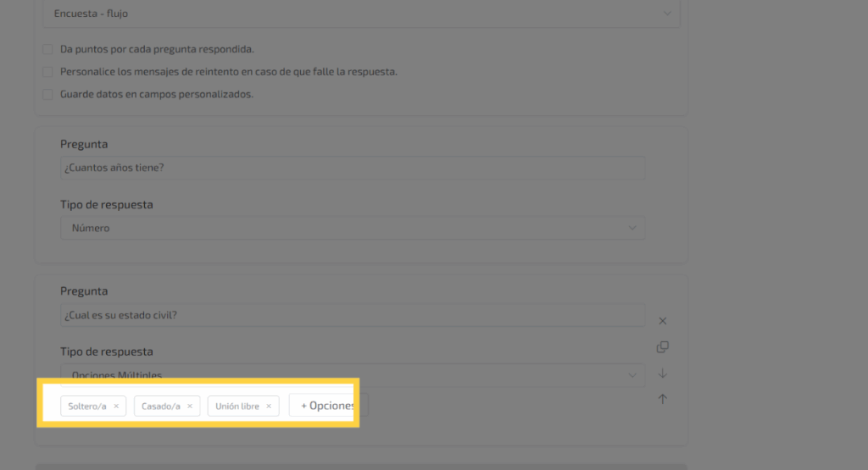Viewport: 868px width, 470px height.
Task: Open the Número response type dropdown
Action: [352, 228]
